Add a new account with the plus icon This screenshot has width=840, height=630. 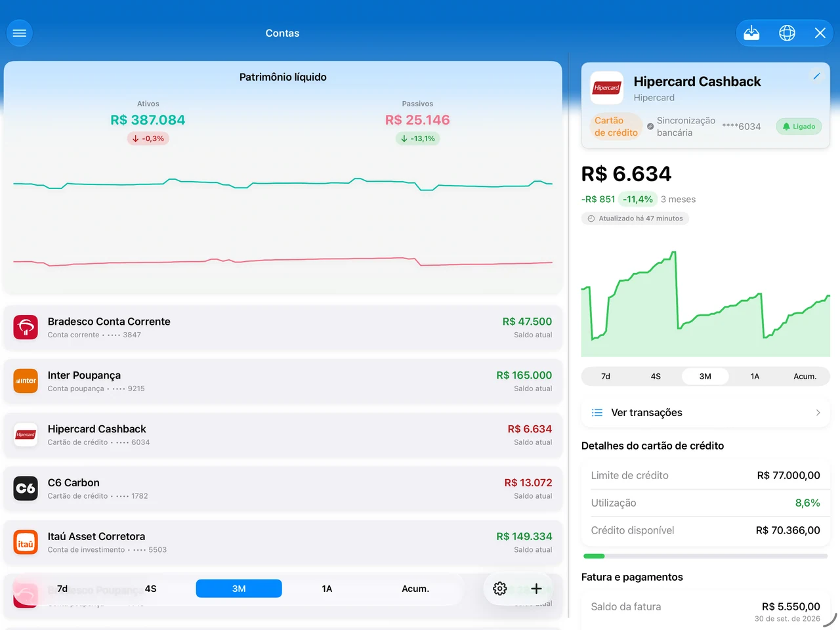point(536,589)
